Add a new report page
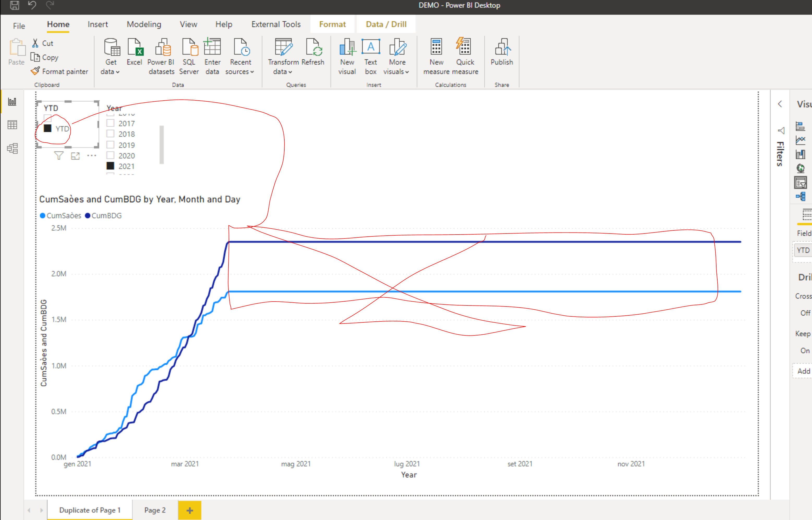 tap(190, 510)
